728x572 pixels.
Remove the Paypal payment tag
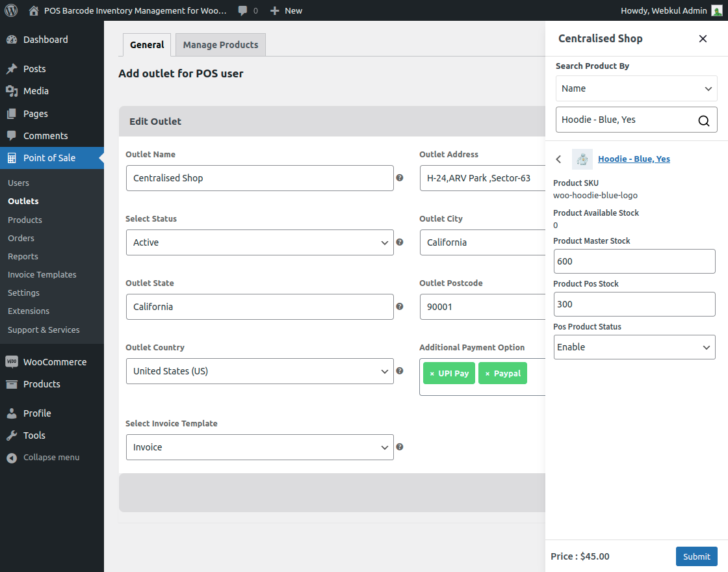point(487,374)
